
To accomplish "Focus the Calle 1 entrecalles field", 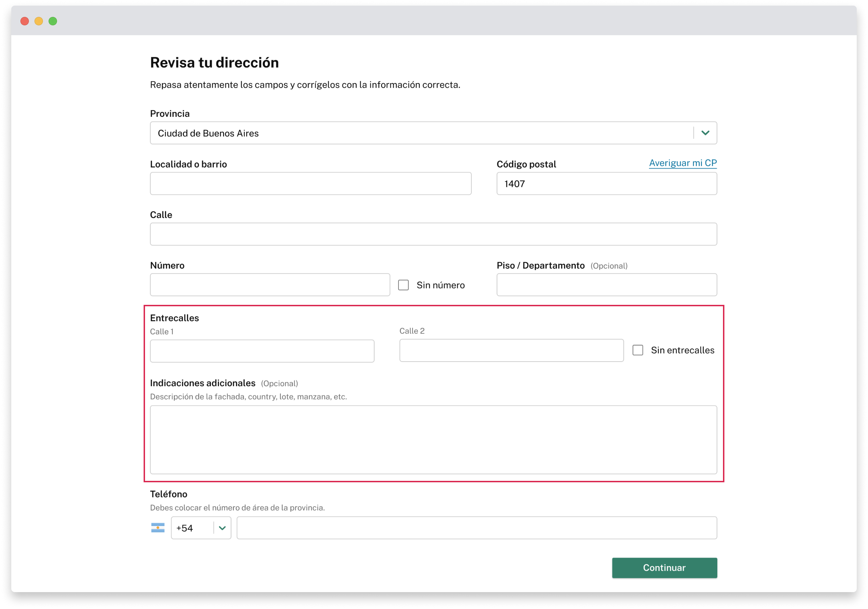I will [262, 351].
